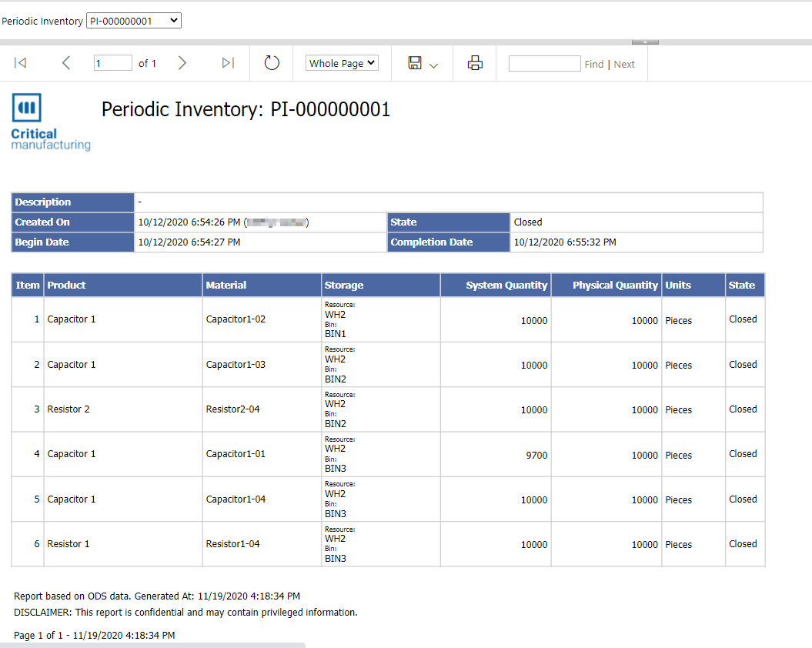Click the find text search box

(544, 63)
